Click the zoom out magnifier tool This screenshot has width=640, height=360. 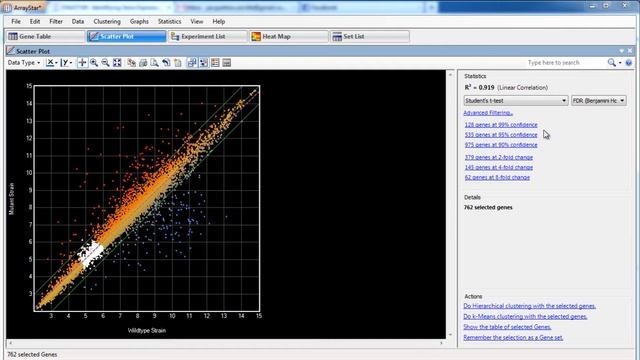pos(105,62)
